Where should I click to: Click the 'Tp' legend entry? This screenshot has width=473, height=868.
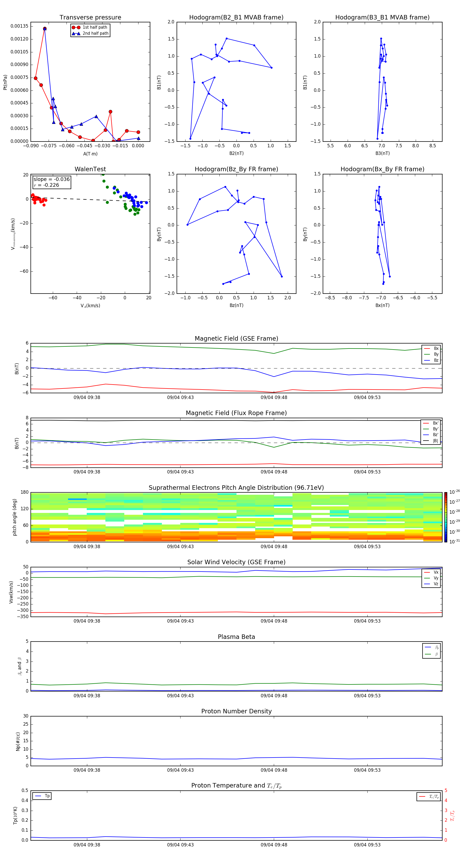pos(42,796)
